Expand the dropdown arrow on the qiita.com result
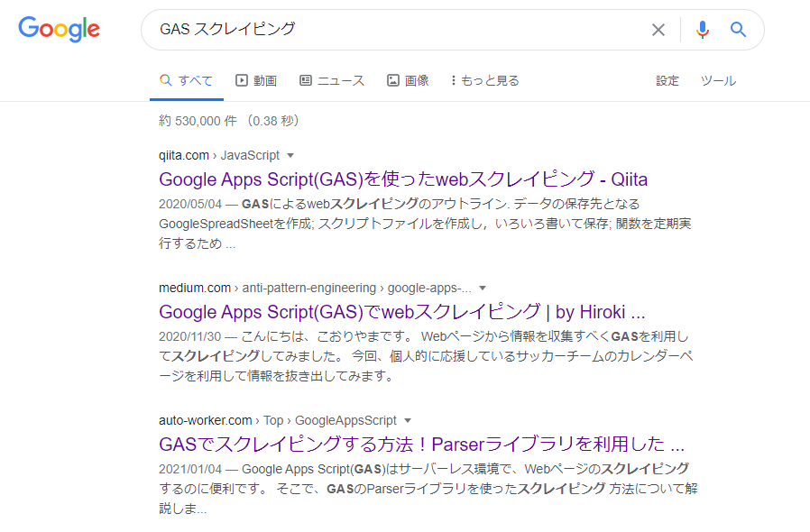This screenshot has width=810, height=532. [x=290, y=154]
